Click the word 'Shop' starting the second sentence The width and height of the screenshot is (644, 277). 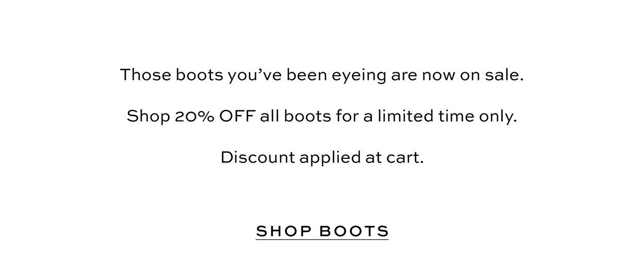coord(148,118)
